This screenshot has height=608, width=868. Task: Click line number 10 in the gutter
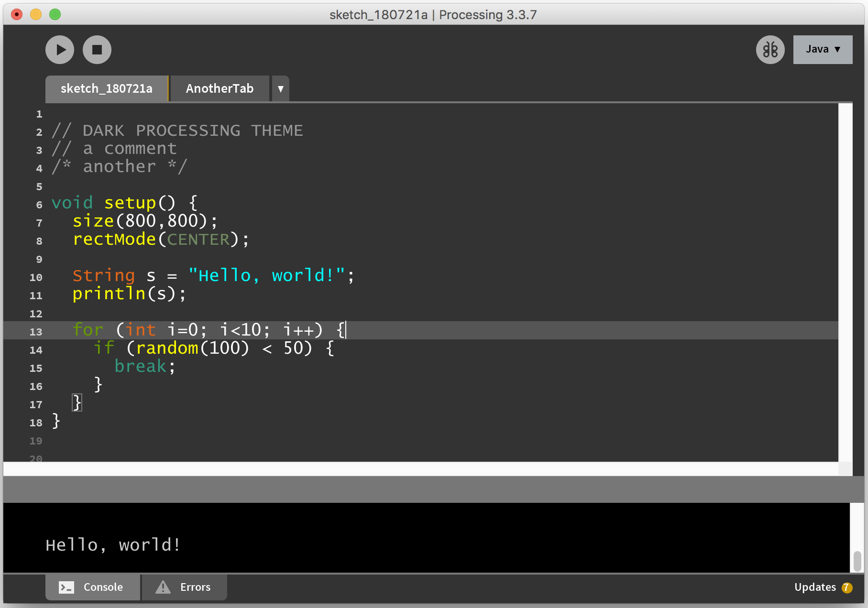click(36, 277)
